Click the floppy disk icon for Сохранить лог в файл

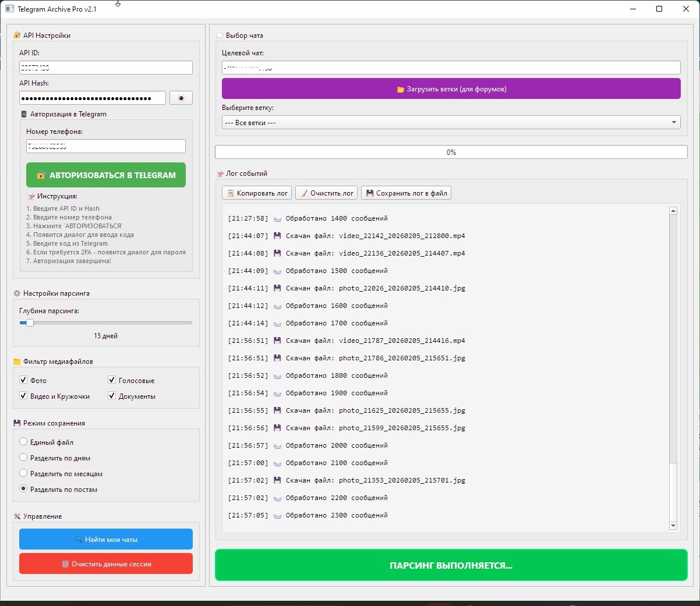tap(370, 193)
